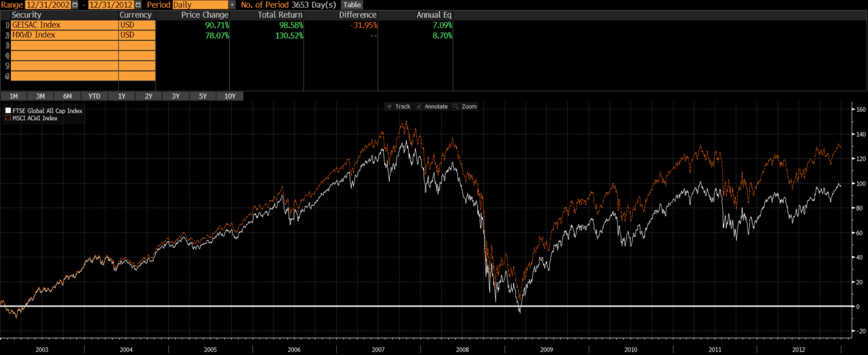Viewport: 868px width, 355px height.
Task: Select the 10Y time range
Action: [230, 96]
